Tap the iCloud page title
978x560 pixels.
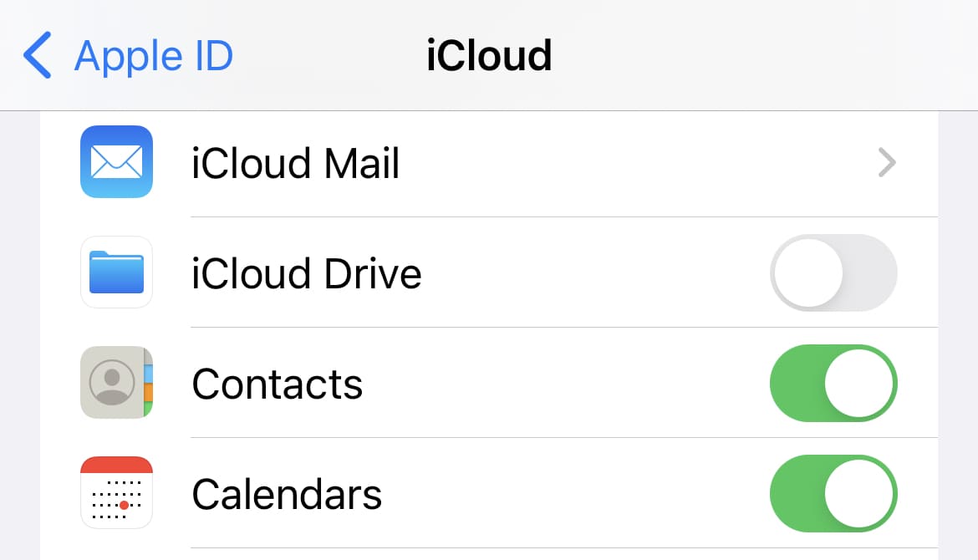point(489,55)
